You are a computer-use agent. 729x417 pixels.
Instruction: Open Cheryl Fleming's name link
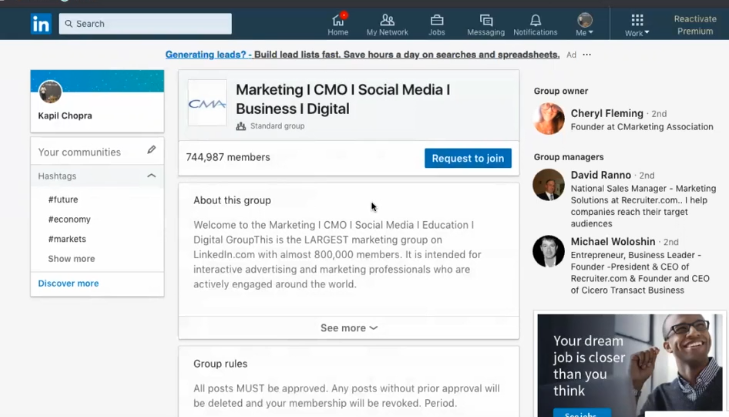coord(607,113)
